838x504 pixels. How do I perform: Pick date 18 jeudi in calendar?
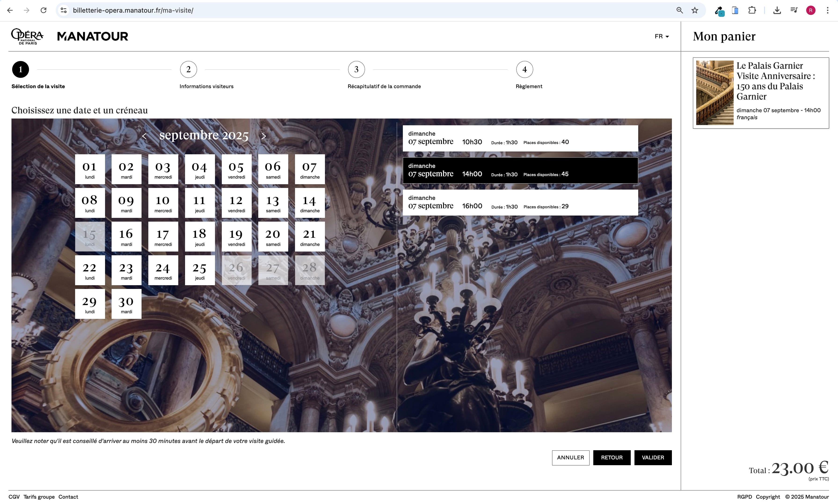click(x=200, y=236)
